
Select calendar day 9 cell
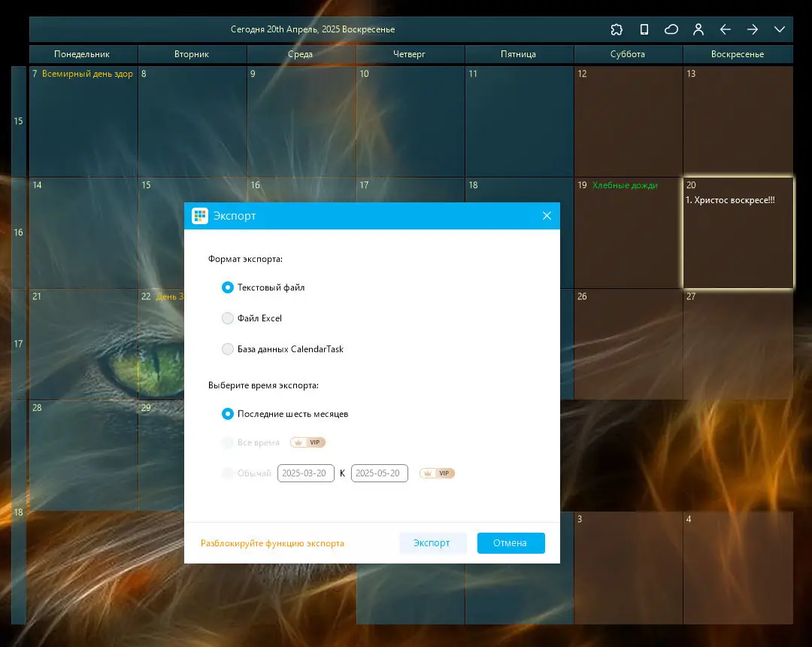[301, 121]
